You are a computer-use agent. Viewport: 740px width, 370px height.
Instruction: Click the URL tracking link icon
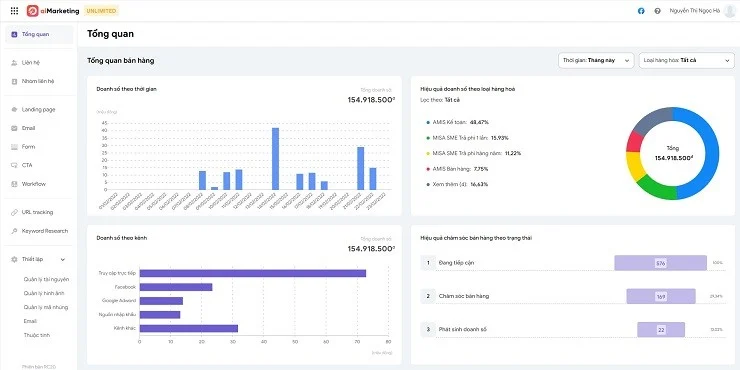click(14, 212)
